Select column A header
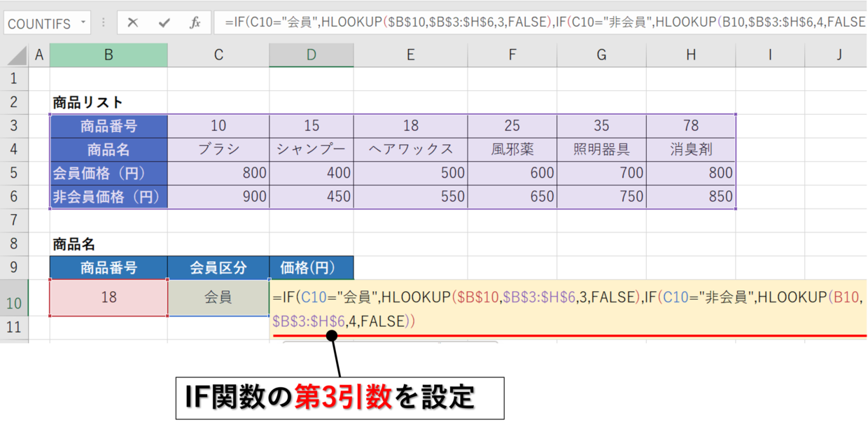Screen dimensions: 868x434 click(38, 55)
